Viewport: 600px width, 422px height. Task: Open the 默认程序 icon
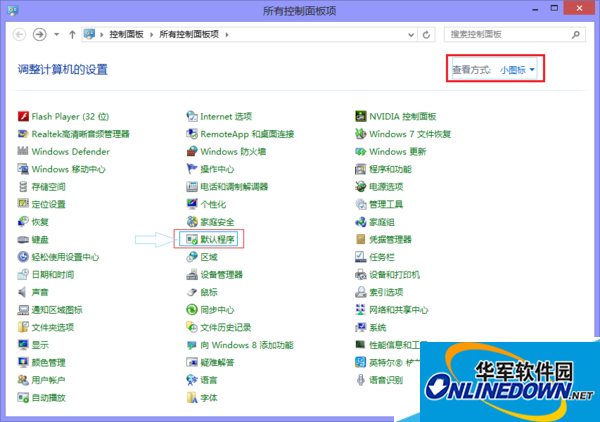coord(192,240)
